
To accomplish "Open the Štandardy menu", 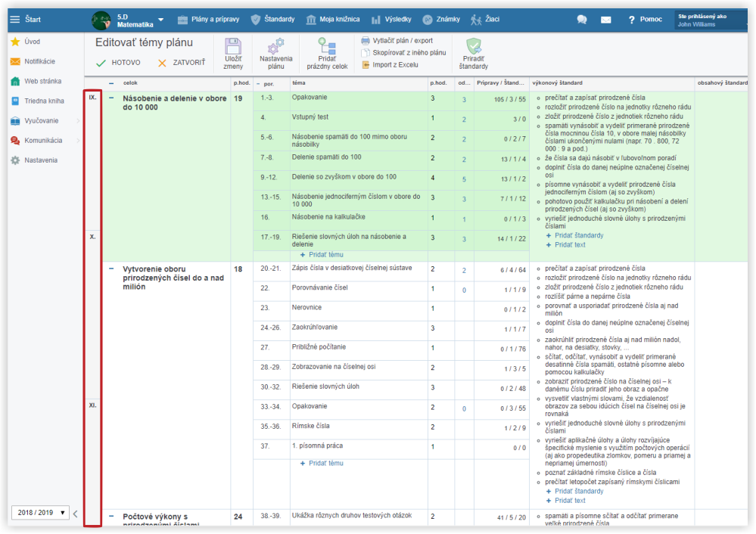I will pyautogui.click(x=273, y=19).
